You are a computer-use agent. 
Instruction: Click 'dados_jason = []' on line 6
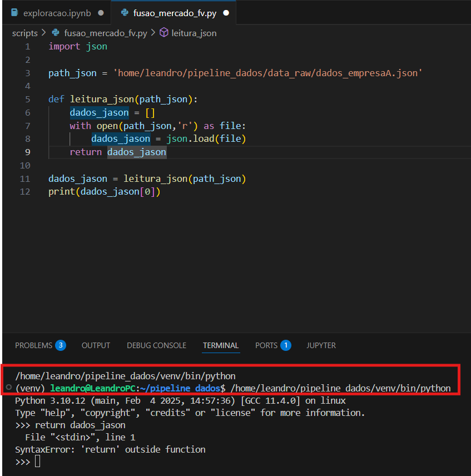[x=112, y=113]
